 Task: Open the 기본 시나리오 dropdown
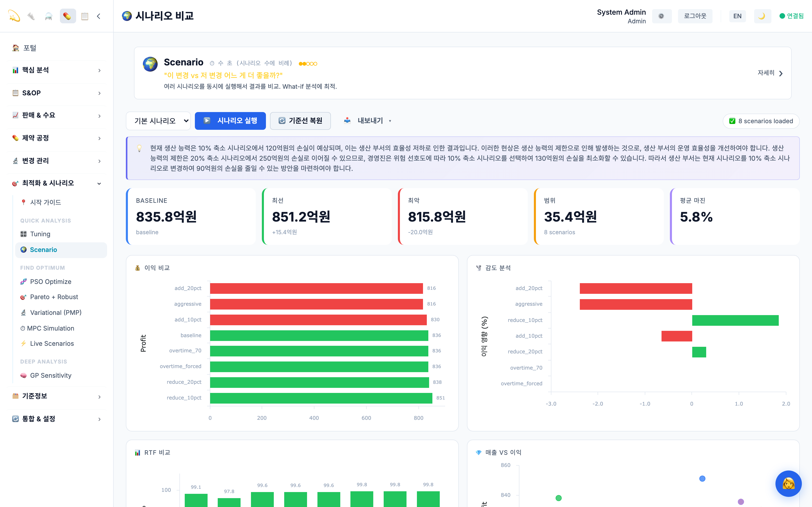tap(158, 121)
